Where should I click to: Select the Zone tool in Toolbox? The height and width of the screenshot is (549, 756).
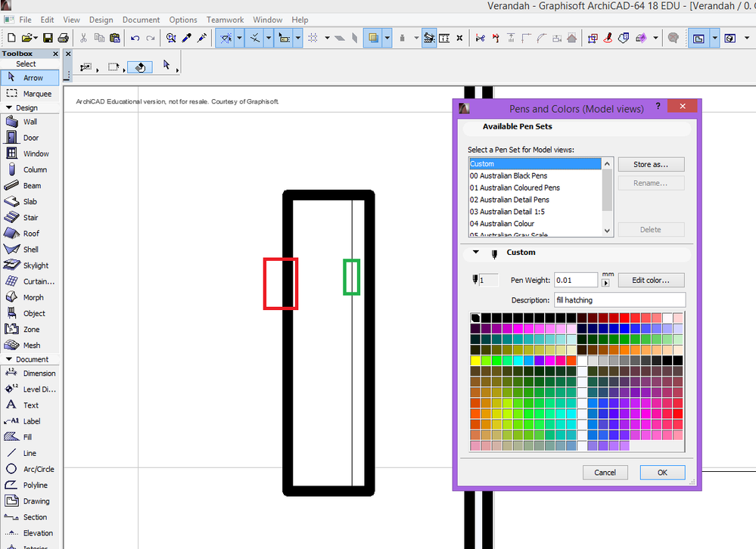click(30, 330)
